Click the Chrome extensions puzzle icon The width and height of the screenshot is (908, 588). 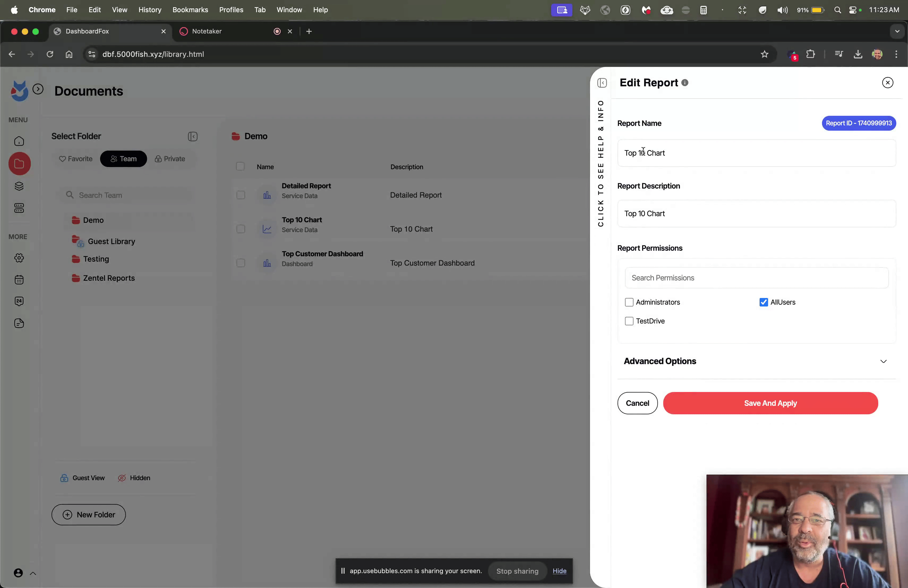coord(810,54)
